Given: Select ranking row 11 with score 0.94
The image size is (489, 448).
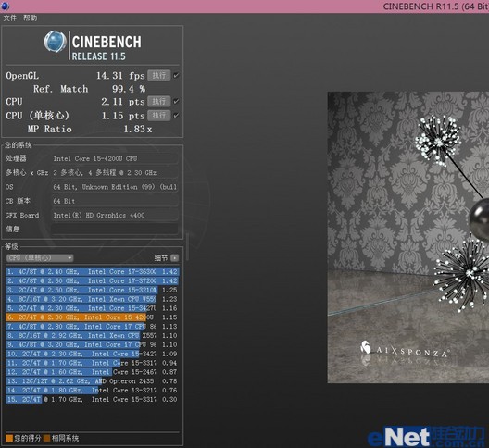Looking at the screenshot, I should [93, 363].
